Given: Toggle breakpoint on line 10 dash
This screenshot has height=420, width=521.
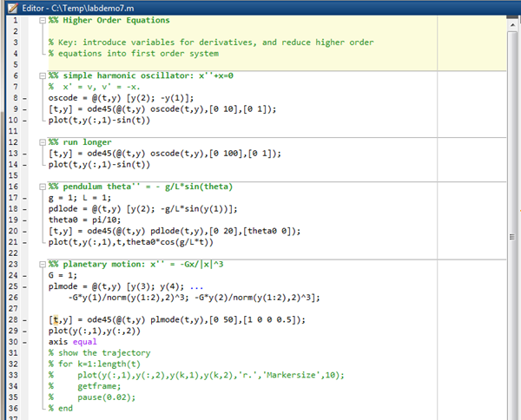Looking at the screenshot, I should click(x=24, y=121).
